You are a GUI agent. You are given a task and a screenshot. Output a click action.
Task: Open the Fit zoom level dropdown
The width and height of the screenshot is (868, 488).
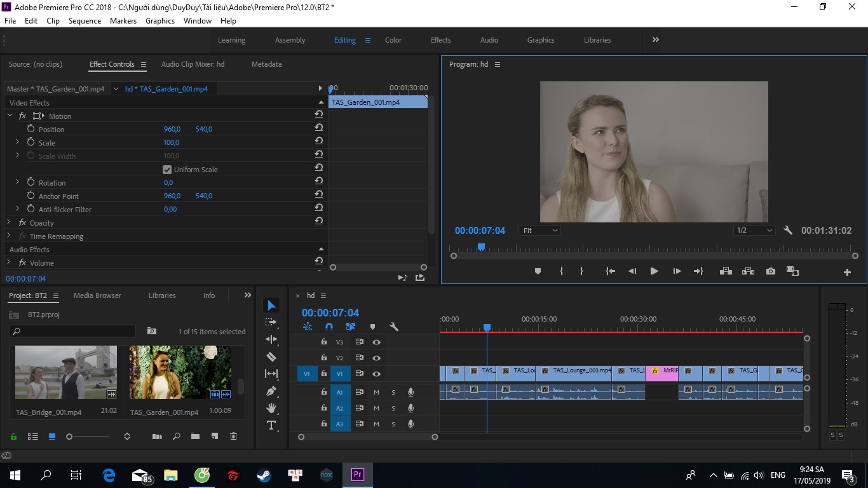[x=539, y=231]
